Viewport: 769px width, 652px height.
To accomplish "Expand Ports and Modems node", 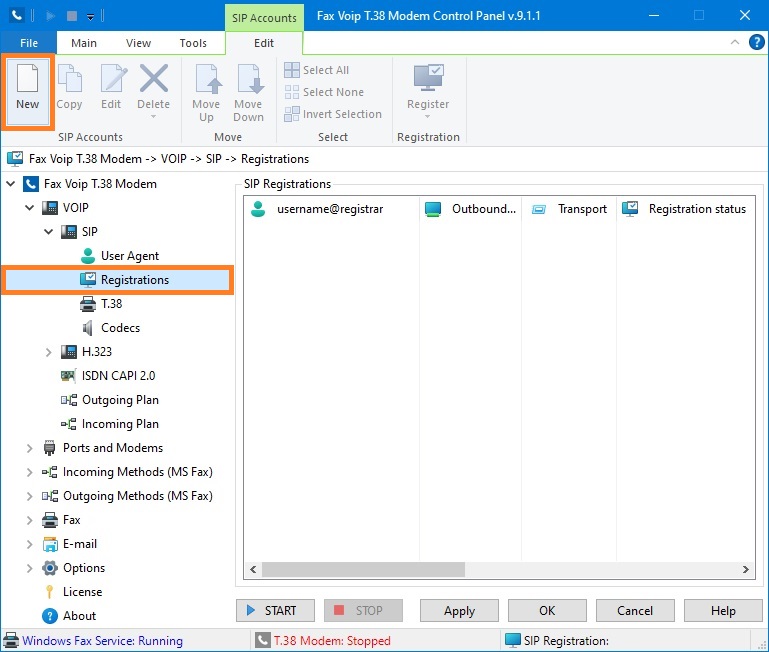I will tap(29, 448).
